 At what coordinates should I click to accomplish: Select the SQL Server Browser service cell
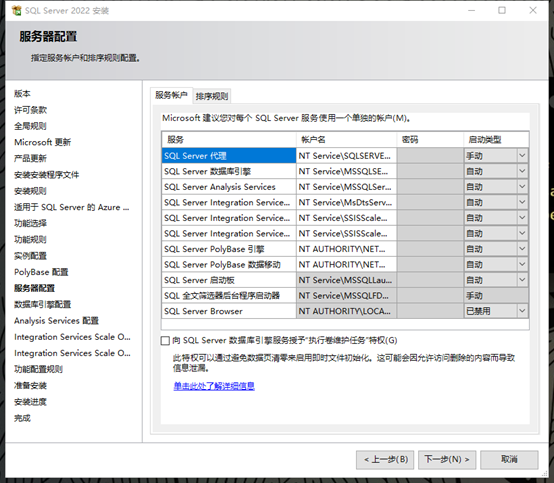tap(229, 311)
